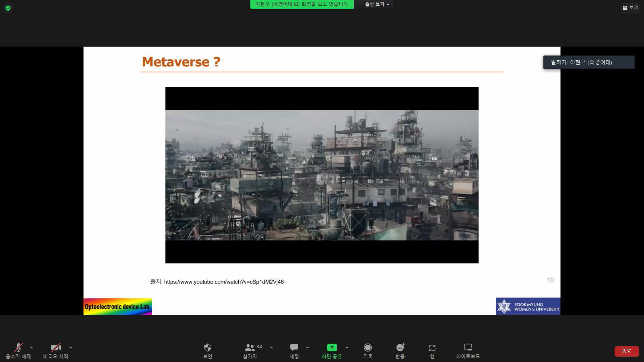This screenshot has width=644, height=362.
Task: Open the 보기 view menu
Action: tap(630, 8)
